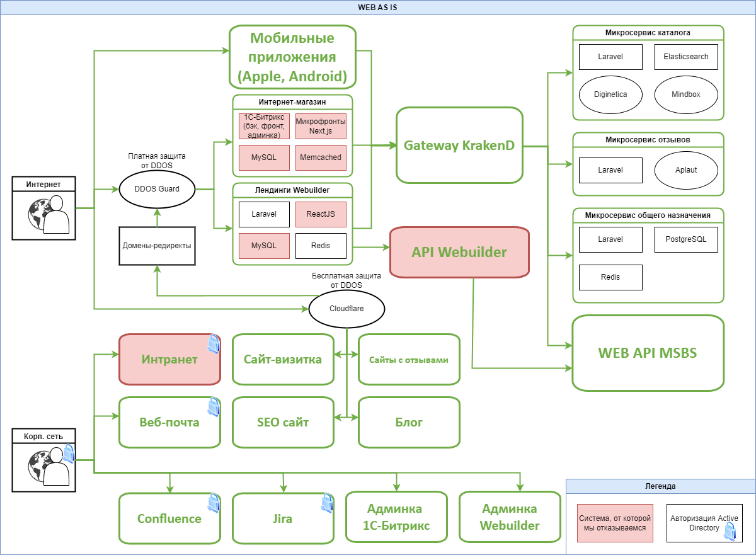Select the Cloudflare ellipse node
756x555 pixels.
click(x=346, y=309)
